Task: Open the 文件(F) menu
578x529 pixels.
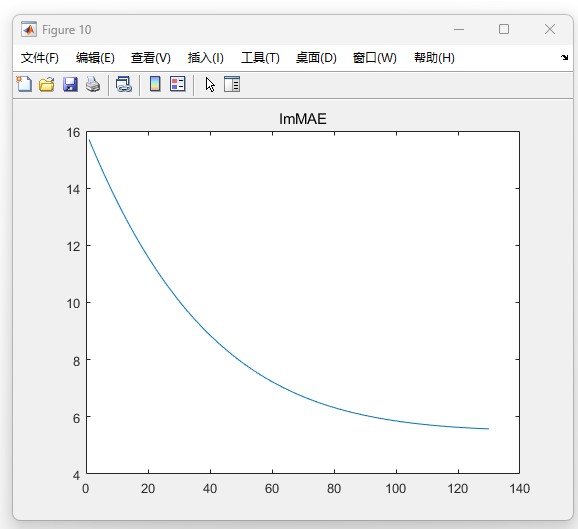Action: point(39,58)
